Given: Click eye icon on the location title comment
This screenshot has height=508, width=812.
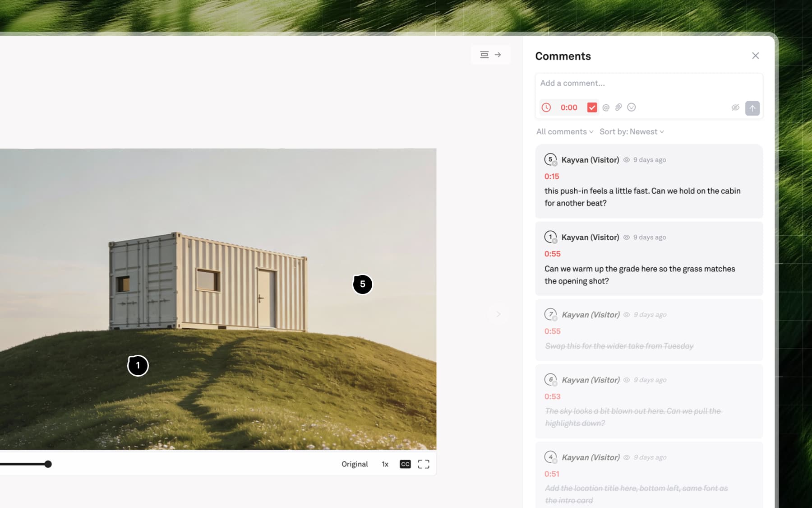Looking at the screenshot, I should [x=627, y=457].
